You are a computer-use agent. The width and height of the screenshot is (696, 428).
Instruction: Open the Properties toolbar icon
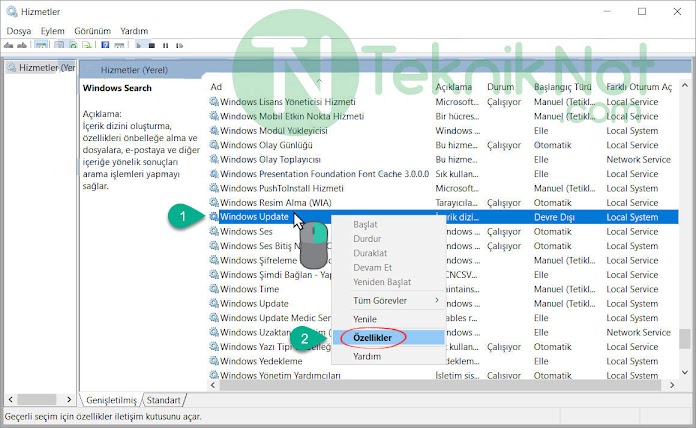59,45
